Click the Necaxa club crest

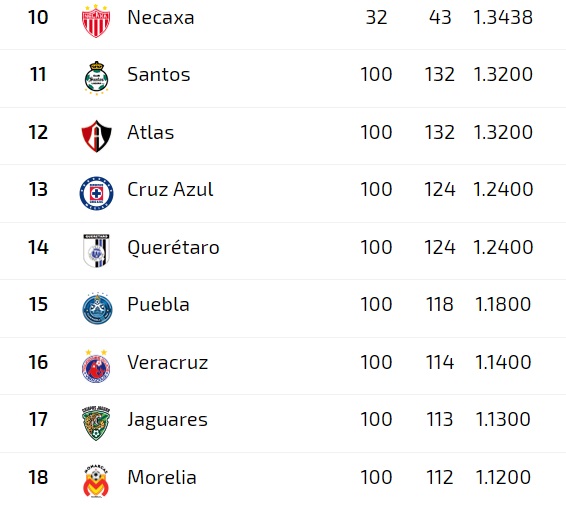point(96,21)
